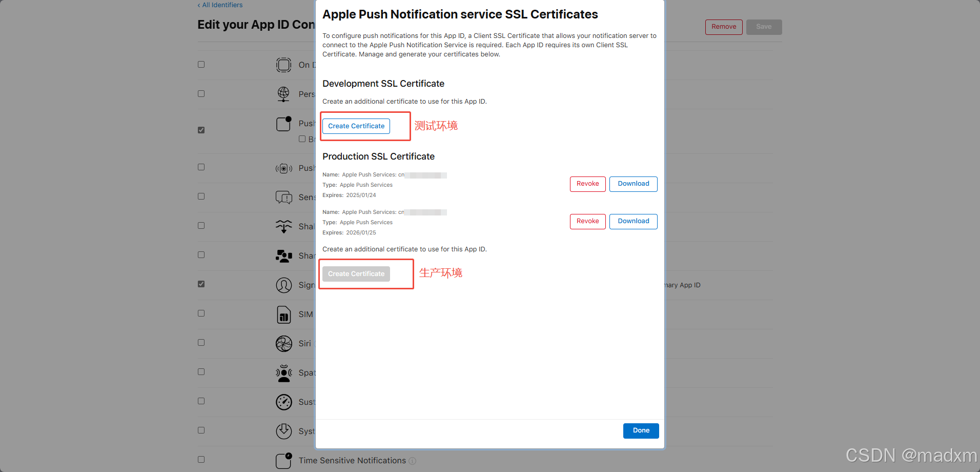Click the Siri capability icon

point(283,343)
